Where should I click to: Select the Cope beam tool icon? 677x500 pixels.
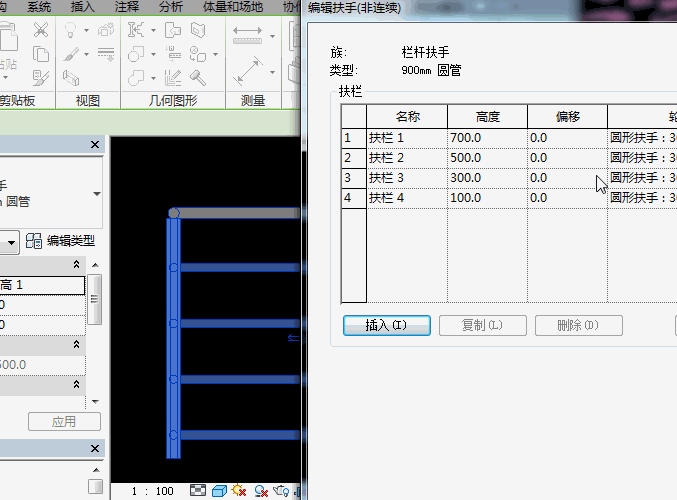point(136,30)
